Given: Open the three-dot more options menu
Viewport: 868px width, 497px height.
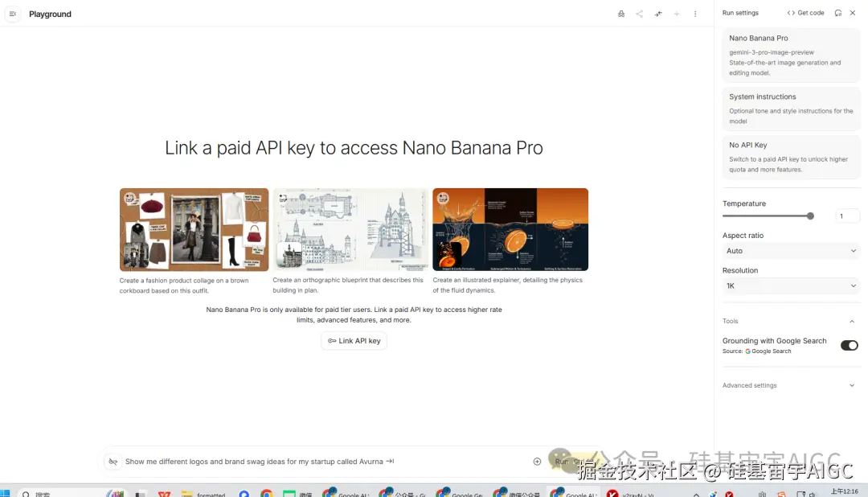Looking at the screenshot, I should pyautogui.click(x=695, y=14).
